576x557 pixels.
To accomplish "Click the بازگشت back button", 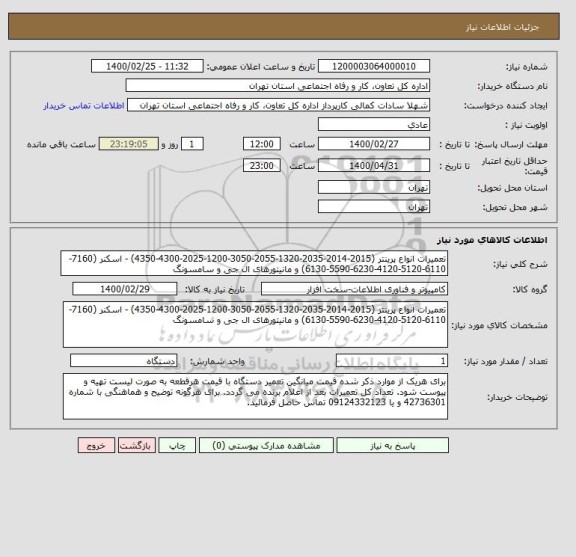I will tap(137, 445).
